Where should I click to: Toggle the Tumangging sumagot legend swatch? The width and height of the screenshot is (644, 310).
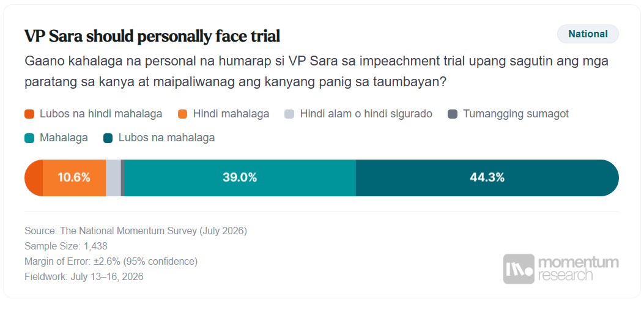click(452, 114)
